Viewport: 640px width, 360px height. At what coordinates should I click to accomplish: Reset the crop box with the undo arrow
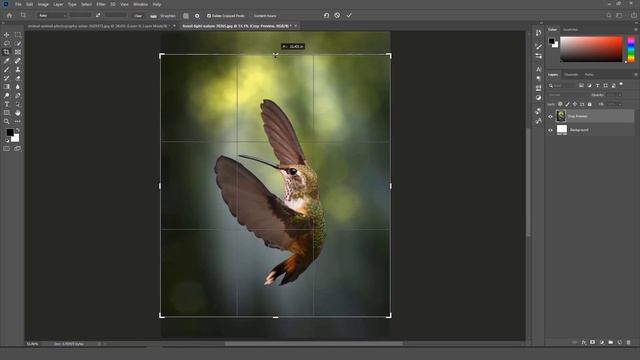coord(326,16)
